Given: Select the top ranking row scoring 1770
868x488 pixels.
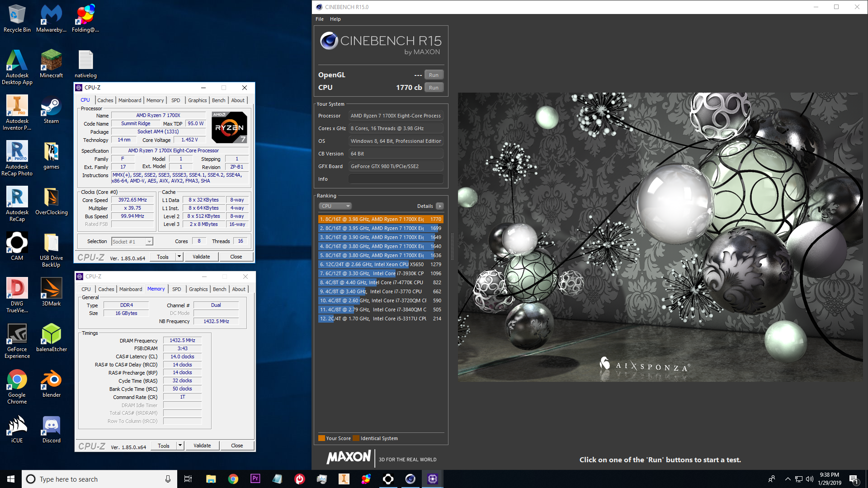Looking at the screenshot, I should [381, 219].
